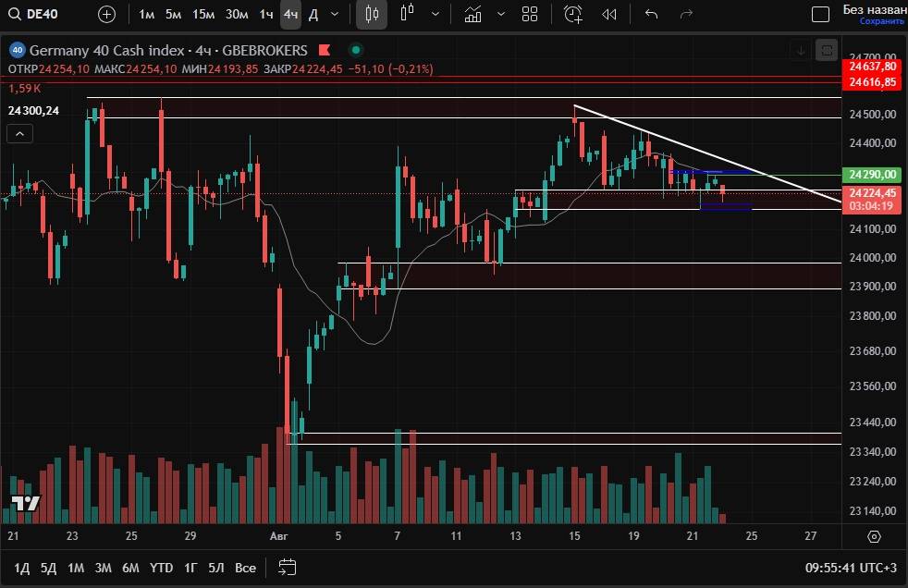
Task: Create an alert with the clock icon
Action: 573,14
